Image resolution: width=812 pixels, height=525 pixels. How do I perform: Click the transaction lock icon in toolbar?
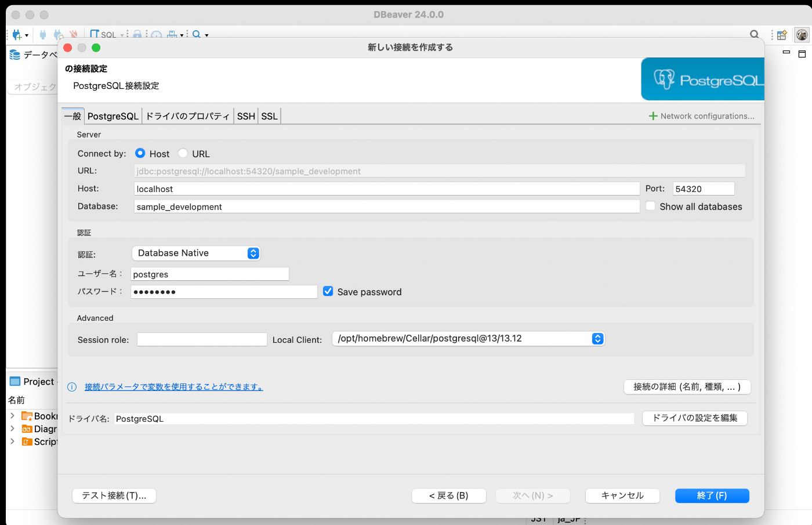137,35
